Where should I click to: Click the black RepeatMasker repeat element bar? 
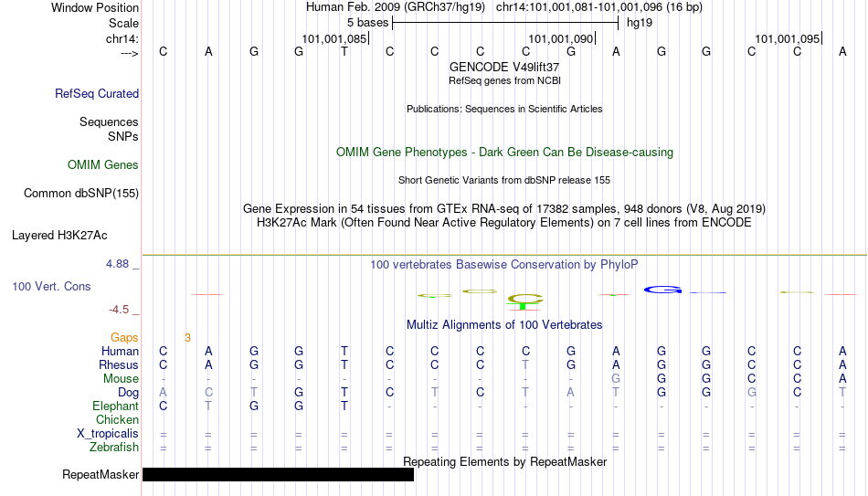pos(278,474)
